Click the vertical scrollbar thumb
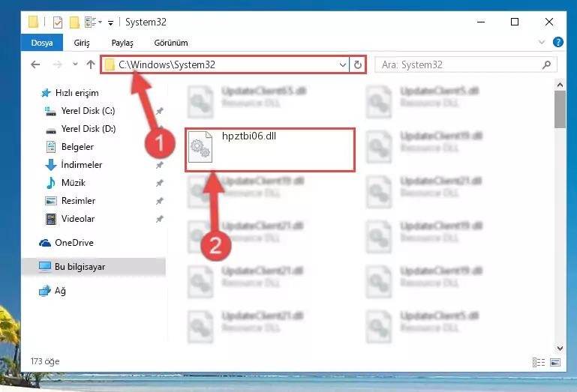This screenshot has height=392, width=577. click(560, 109)
